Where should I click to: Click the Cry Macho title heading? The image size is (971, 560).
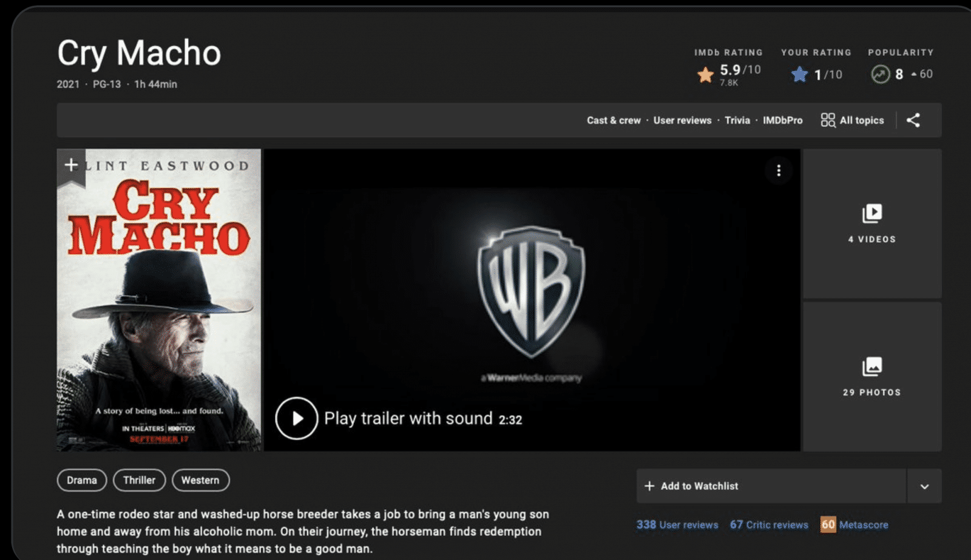pos(139,53)
